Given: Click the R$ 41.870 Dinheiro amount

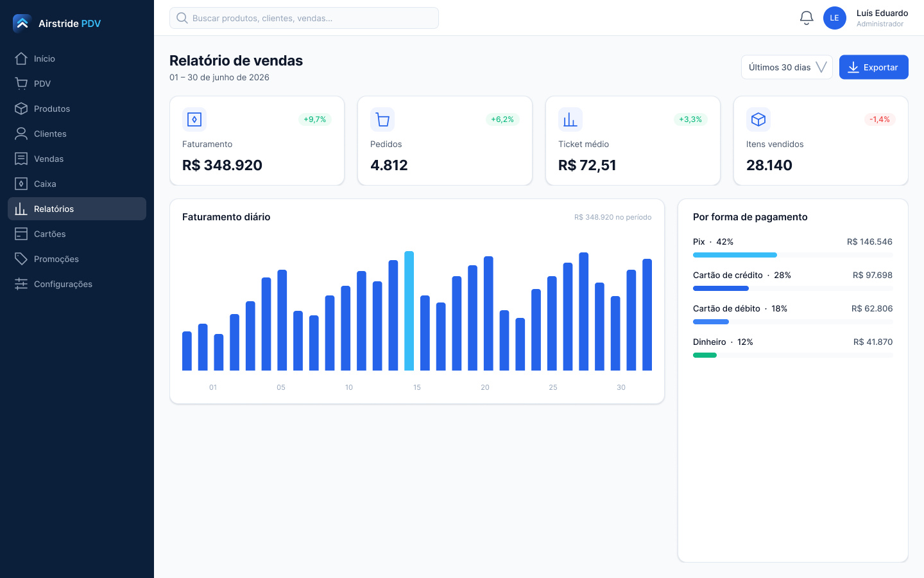Looking at the screenshot, I should [873, 342].
